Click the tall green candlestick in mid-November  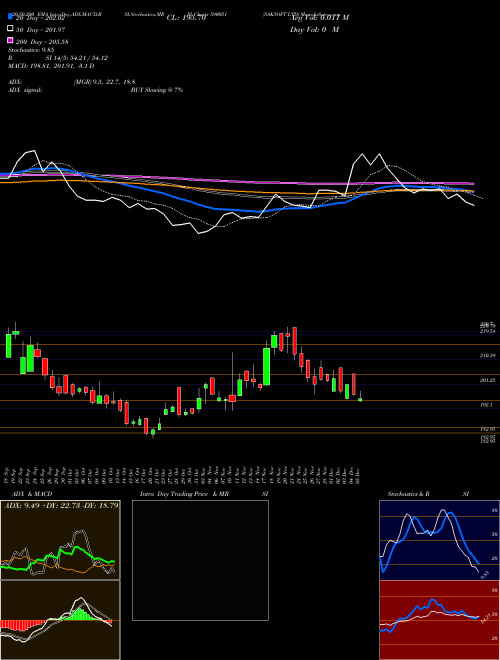[x=266, y=366]
